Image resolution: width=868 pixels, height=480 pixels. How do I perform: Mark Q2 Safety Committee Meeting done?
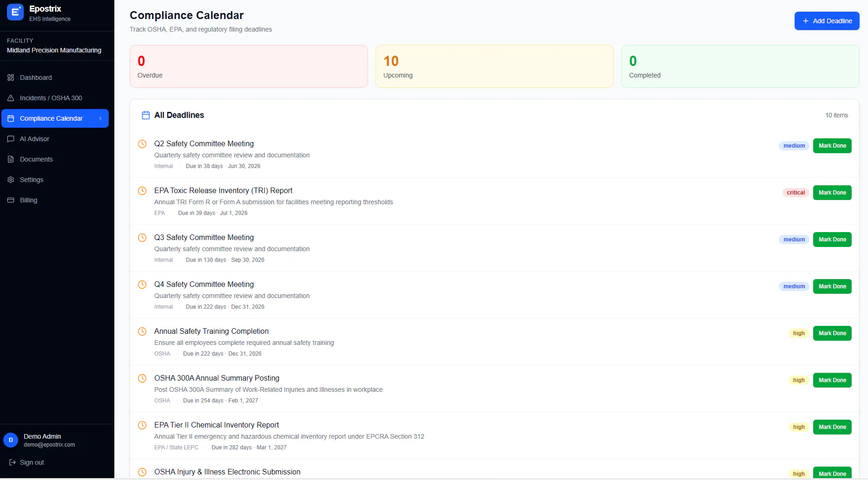coord(832,146)
